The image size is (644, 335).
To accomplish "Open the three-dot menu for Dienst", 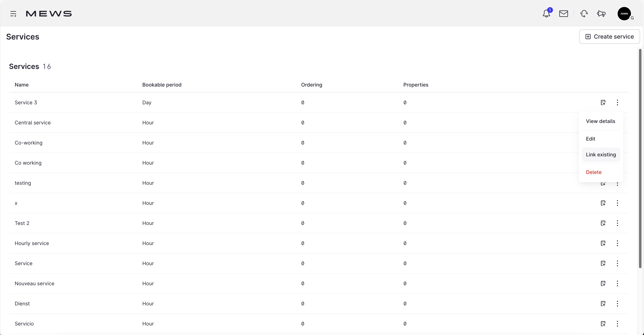I will coord(617,303).
